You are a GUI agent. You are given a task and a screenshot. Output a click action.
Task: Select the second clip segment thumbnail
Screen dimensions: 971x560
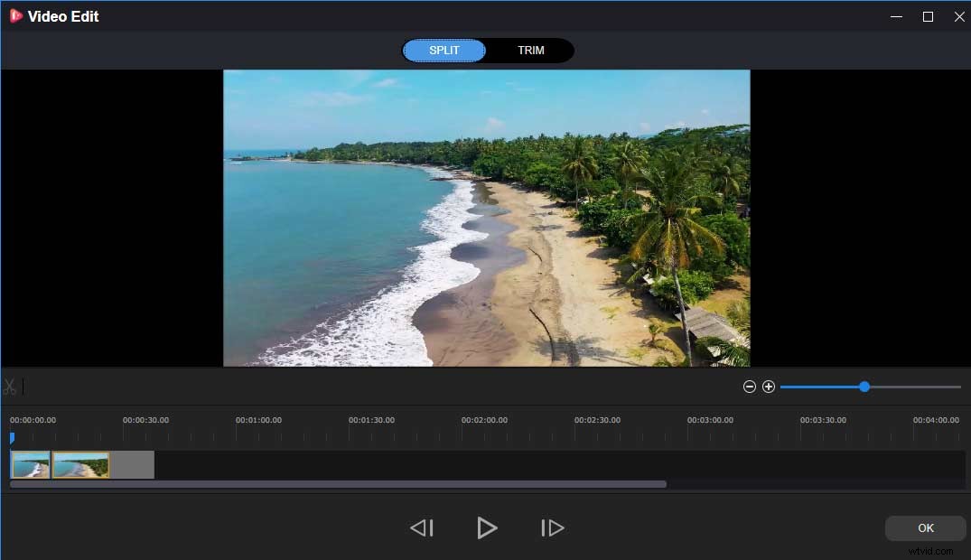pos(81,464)
